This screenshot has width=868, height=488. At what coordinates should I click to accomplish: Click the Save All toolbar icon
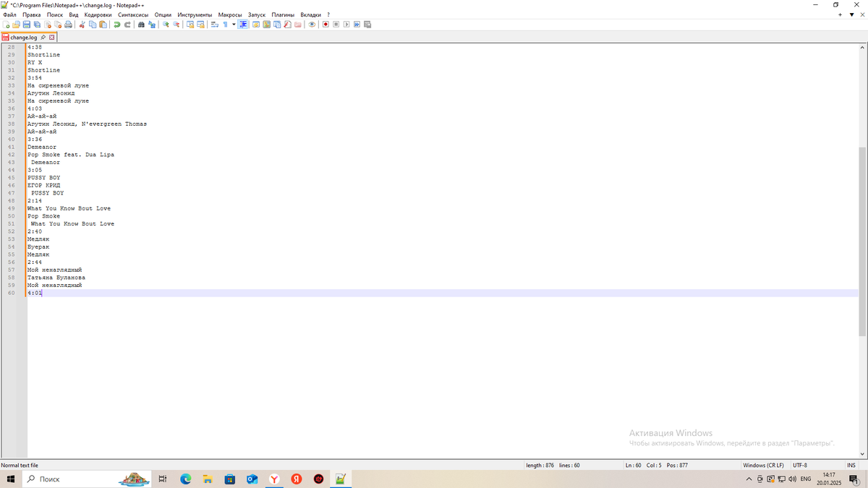[37, 25]
